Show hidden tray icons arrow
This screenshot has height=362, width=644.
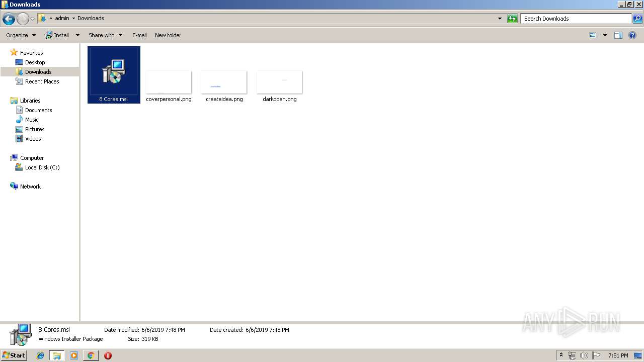point(561,355)
